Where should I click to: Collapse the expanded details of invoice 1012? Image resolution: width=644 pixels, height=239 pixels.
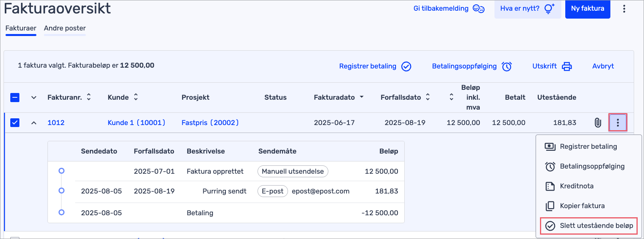tap(34, 123)
